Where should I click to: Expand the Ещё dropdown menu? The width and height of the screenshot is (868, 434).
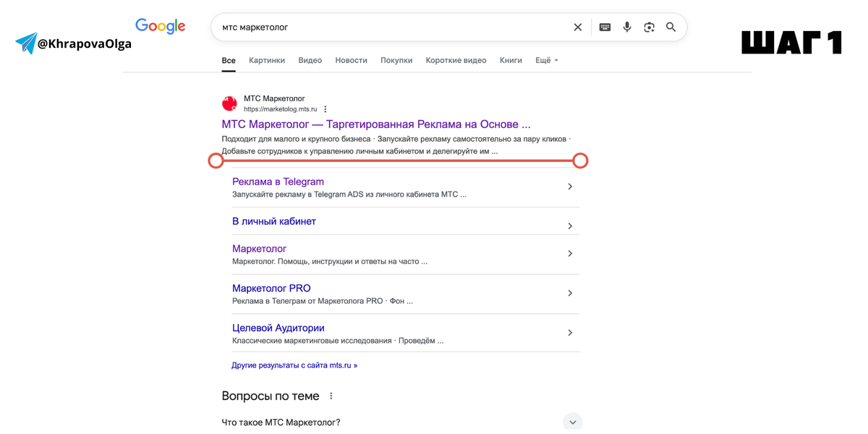pyautogui.click(x=546, y=61)
